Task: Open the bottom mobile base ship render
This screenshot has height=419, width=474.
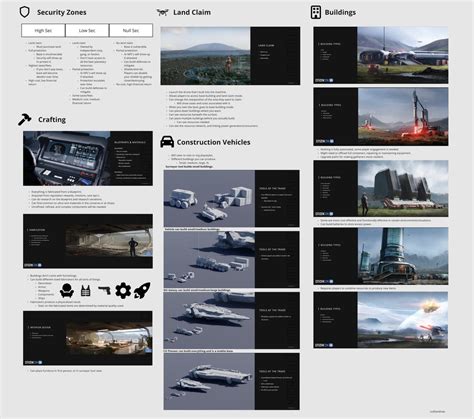Action: (209, 382)
